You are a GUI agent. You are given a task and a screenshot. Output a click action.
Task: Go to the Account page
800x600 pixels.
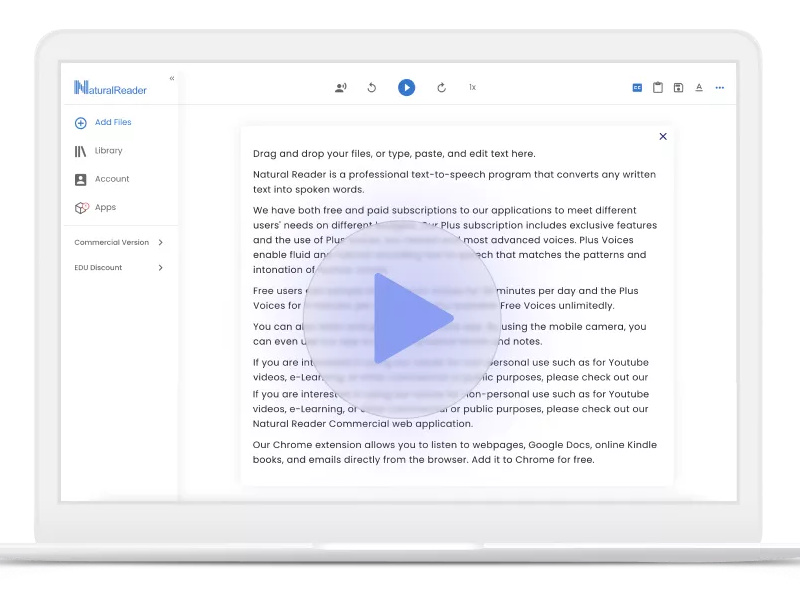(x=112, y=179)
